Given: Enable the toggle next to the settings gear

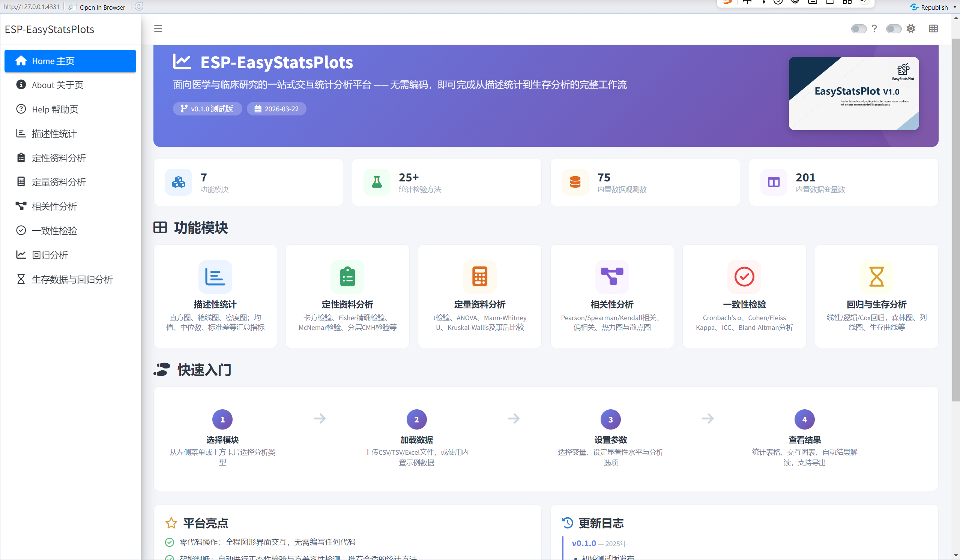Looking at the screenshot, I should pyautogui.click(x=893, y=28).
